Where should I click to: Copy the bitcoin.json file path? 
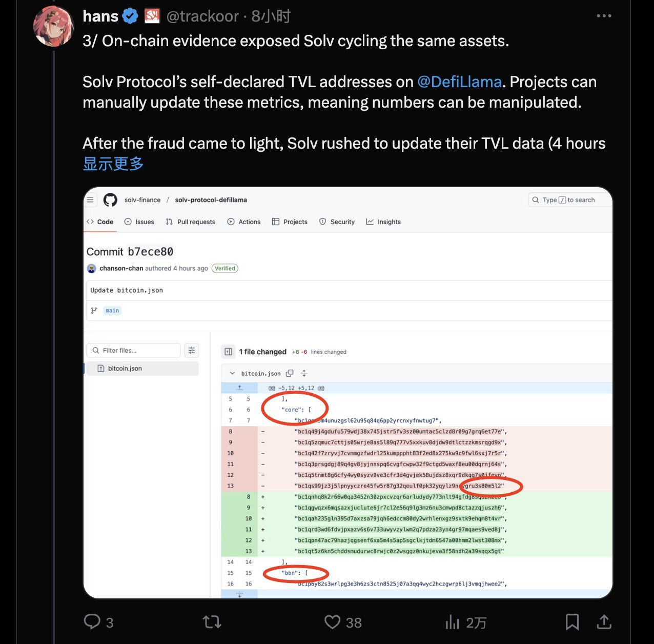(x=290, y=373)
